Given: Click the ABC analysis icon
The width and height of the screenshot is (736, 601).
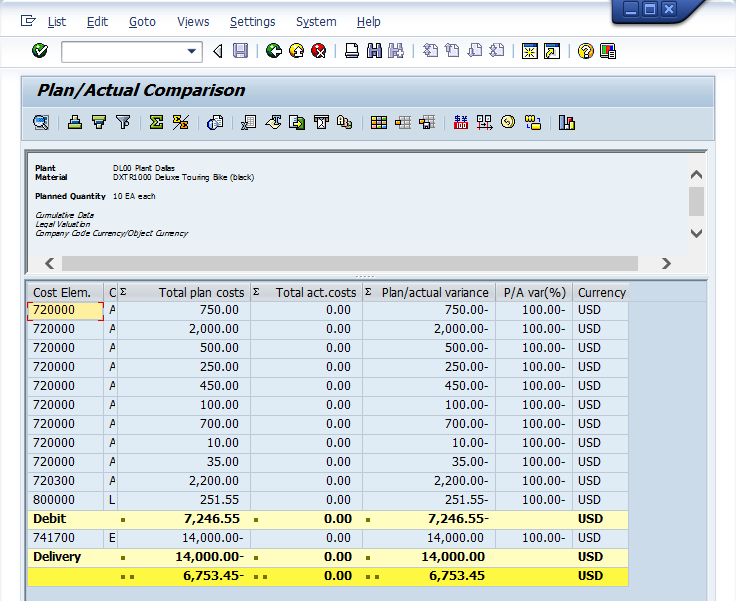Looking at the screenshot, I should click(x=345, y=123).
